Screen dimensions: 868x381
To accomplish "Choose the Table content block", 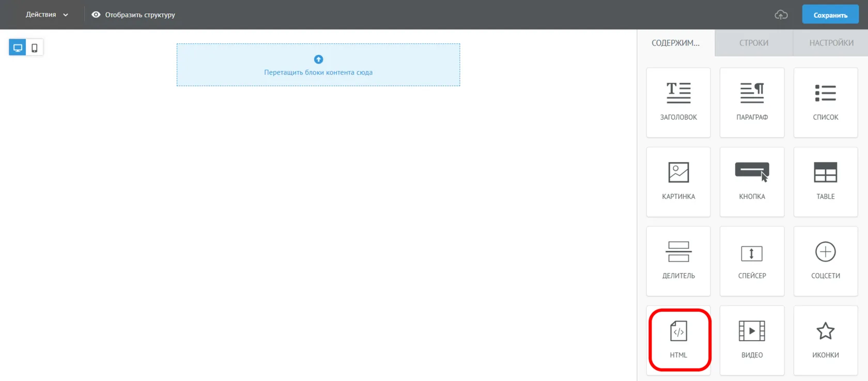I will click(826, 182).
